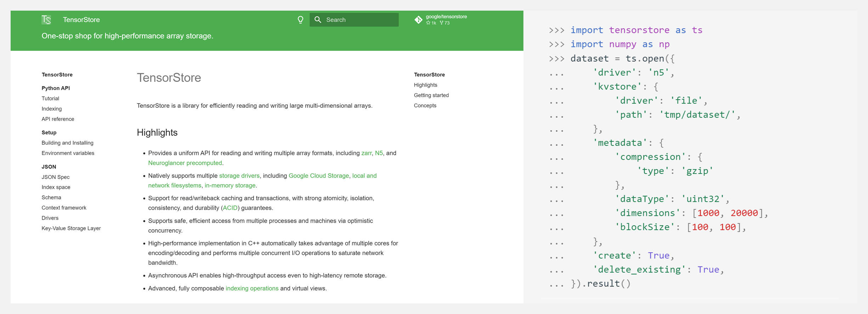This screenshot has height=314, width=868.
Task: Open Building and Installing page
Action: tap(68, 143)
